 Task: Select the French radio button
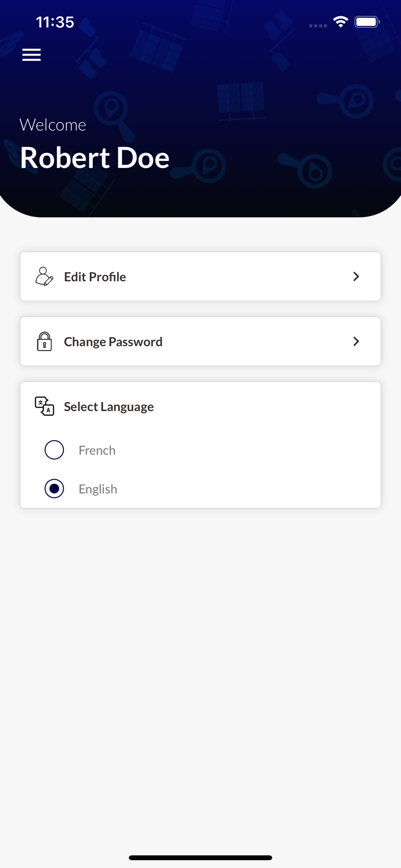(x=54, y=450)
